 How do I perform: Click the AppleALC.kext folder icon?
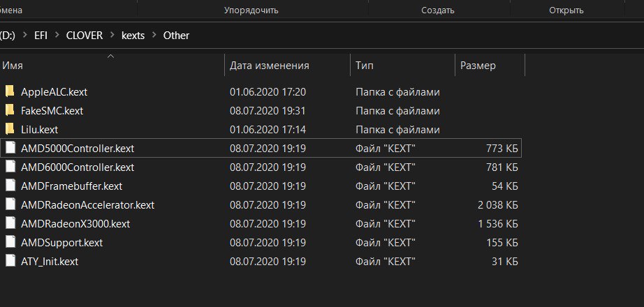[x=10, y=91]
